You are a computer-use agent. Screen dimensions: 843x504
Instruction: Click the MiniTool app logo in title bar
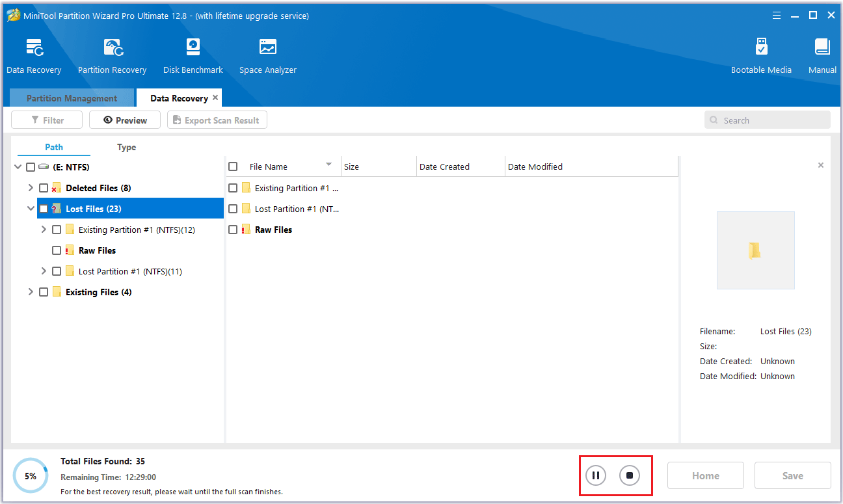[x=14, y=16]
